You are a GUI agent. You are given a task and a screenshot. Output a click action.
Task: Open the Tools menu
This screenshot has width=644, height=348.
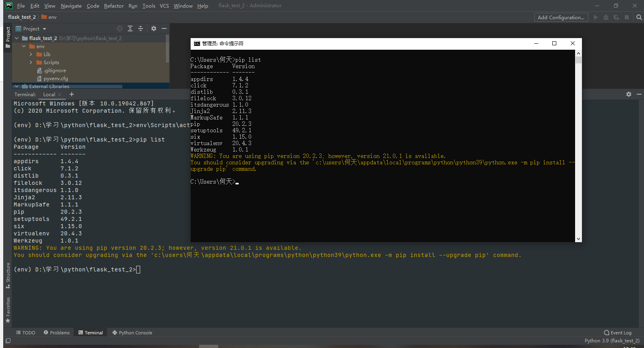149,6
